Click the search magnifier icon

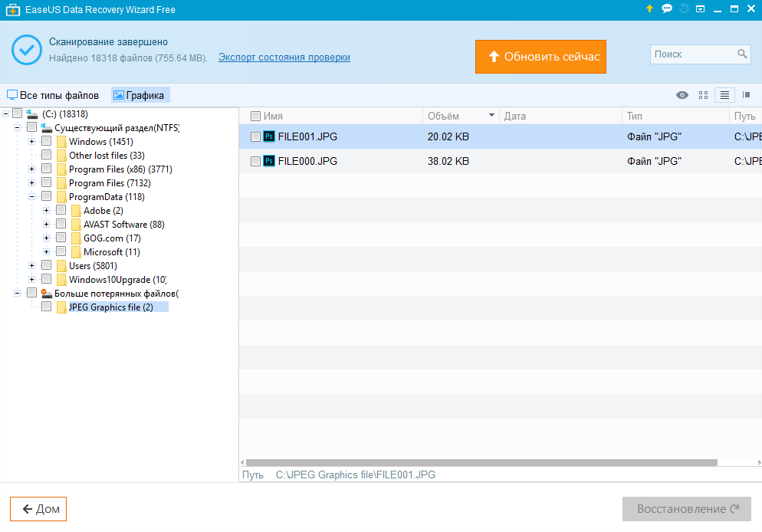[742, 54]
